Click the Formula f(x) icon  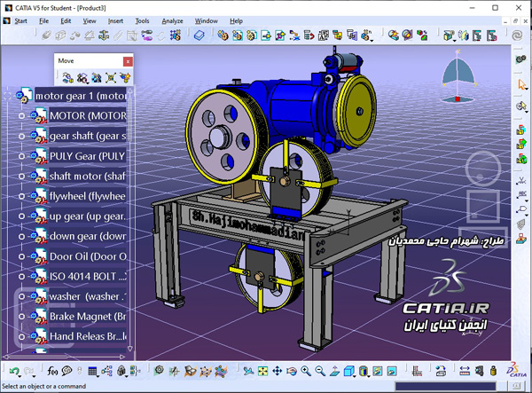coord(52,371)
